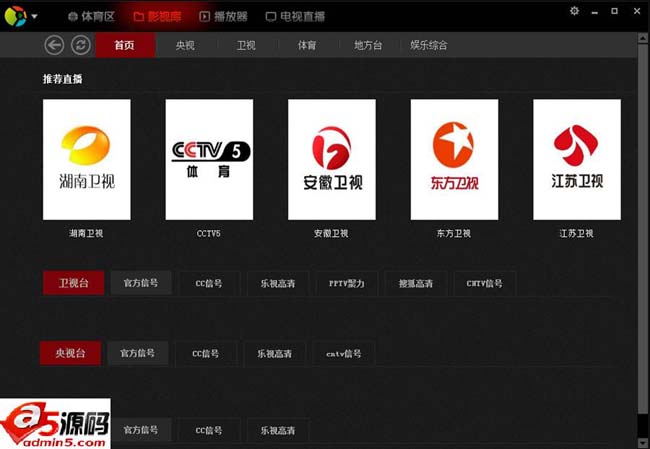Go back with the left arrow button
This screenshot has width=650, height=449.
pyautogui.click(x=54, y=45)
